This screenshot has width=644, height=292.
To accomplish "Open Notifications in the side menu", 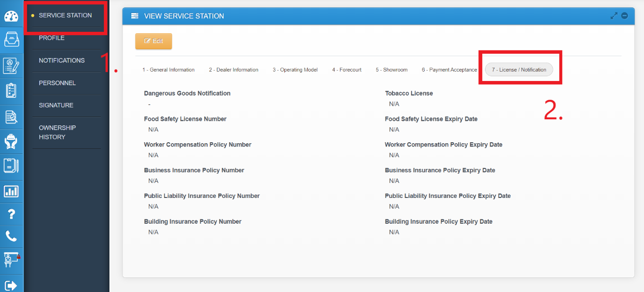I will pos(62,60).
